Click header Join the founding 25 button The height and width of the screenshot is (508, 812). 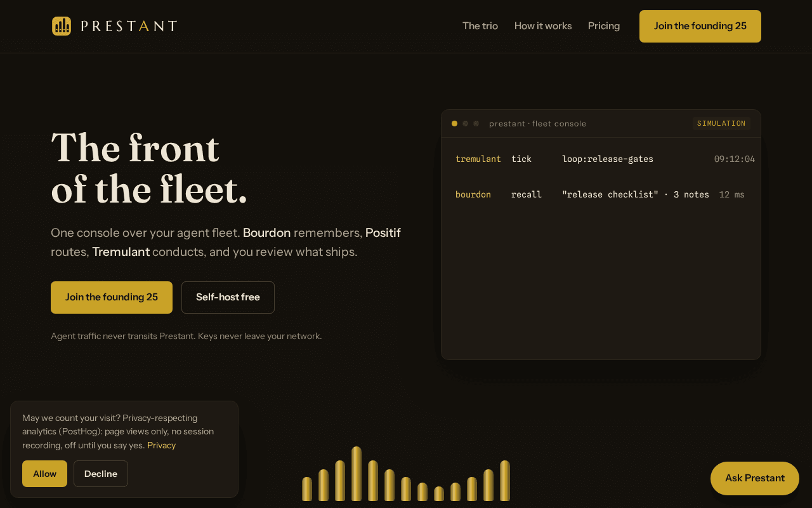click(x=700, y=26)
